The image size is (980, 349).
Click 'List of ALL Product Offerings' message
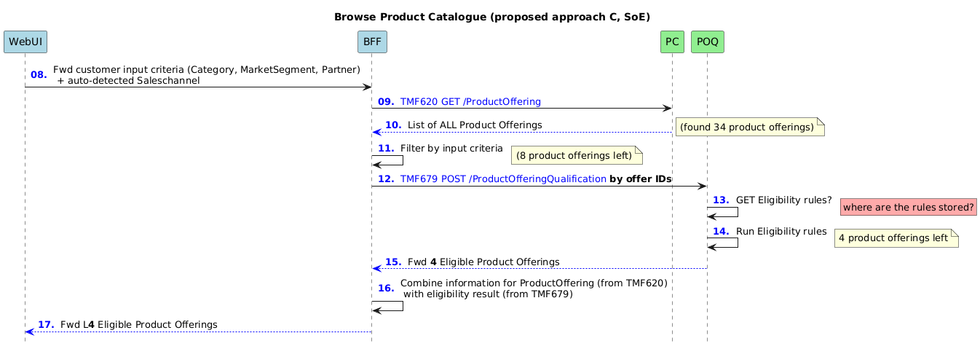pyautogui.click(x=475, y=125)
